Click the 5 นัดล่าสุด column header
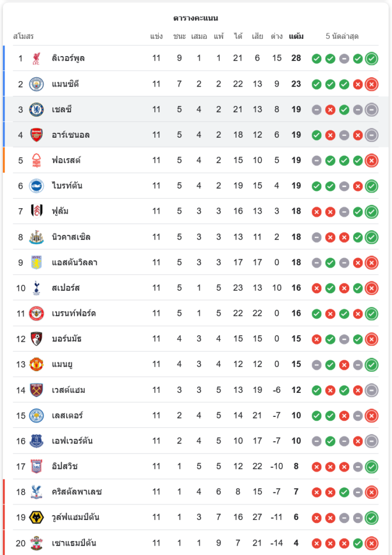Viewport: 392px width, 555px height. [342, 37]
